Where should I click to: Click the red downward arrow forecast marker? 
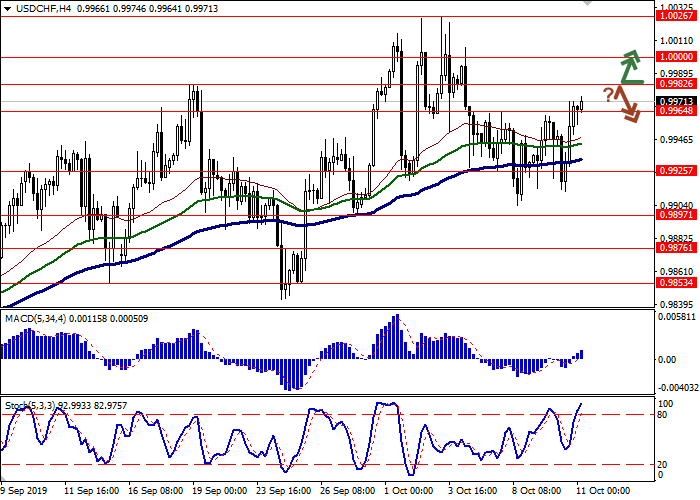627,104
